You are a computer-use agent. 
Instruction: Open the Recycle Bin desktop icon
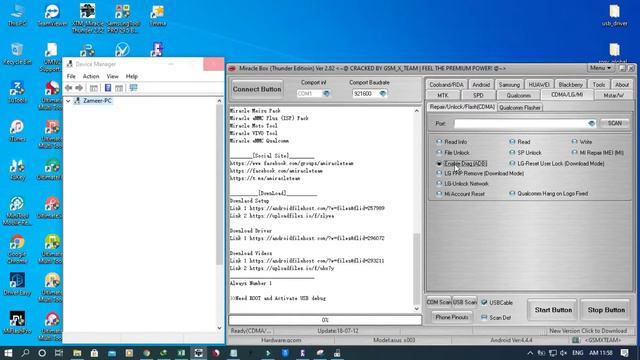click(17, 54)
